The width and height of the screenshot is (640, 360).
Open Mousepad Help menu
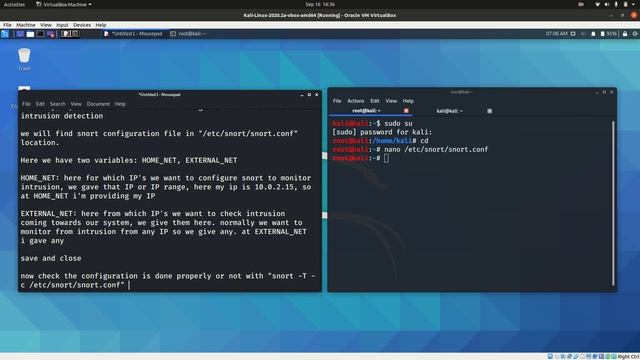coord(120,104)
